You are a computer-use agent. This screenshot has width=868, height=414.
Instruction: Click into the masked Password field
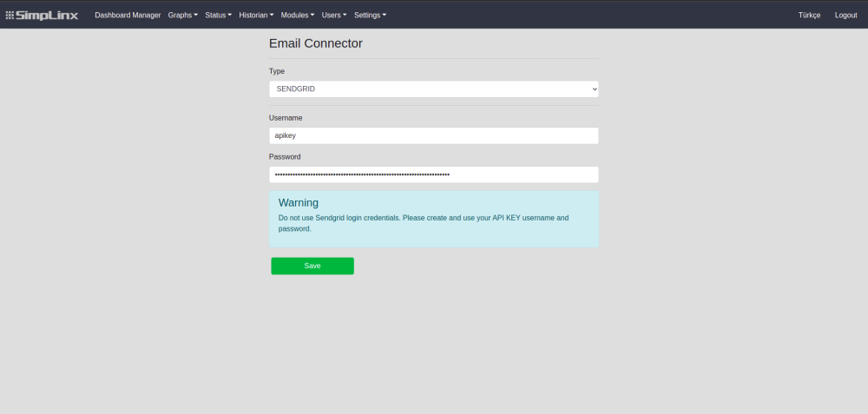coord(433,174)
